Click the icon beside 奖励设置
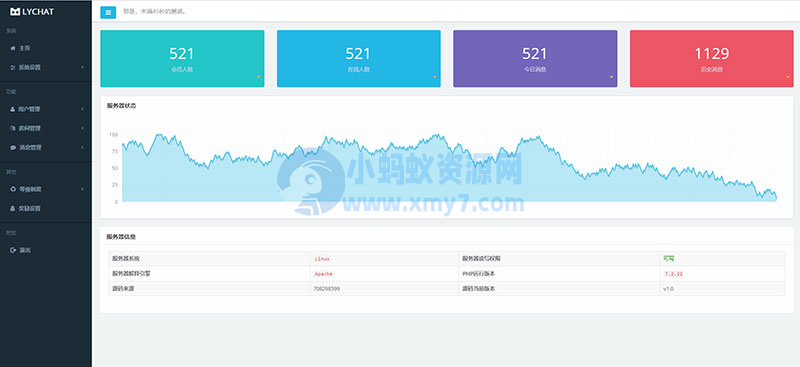 click(x=13, y=209)
